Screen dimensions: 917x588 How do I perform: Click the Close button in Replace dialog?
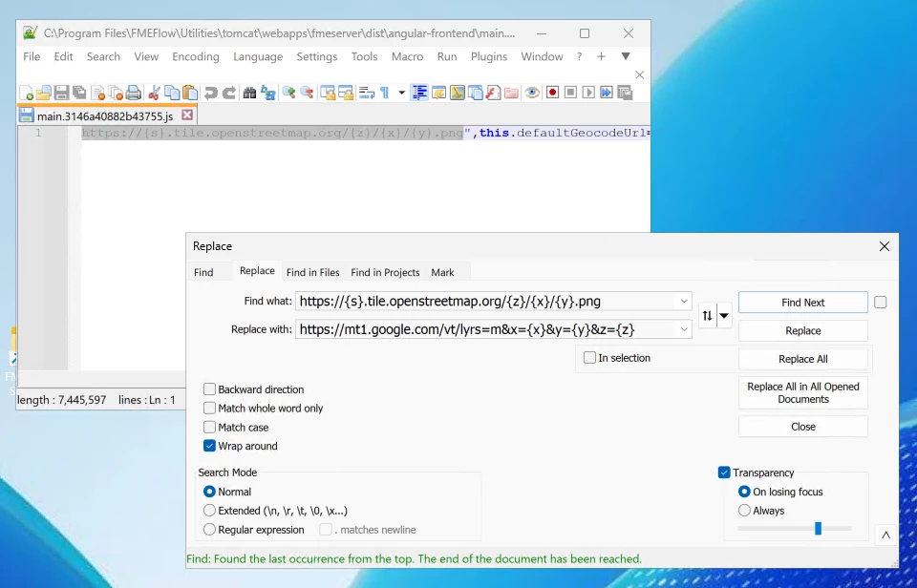(x=803, y=427)
